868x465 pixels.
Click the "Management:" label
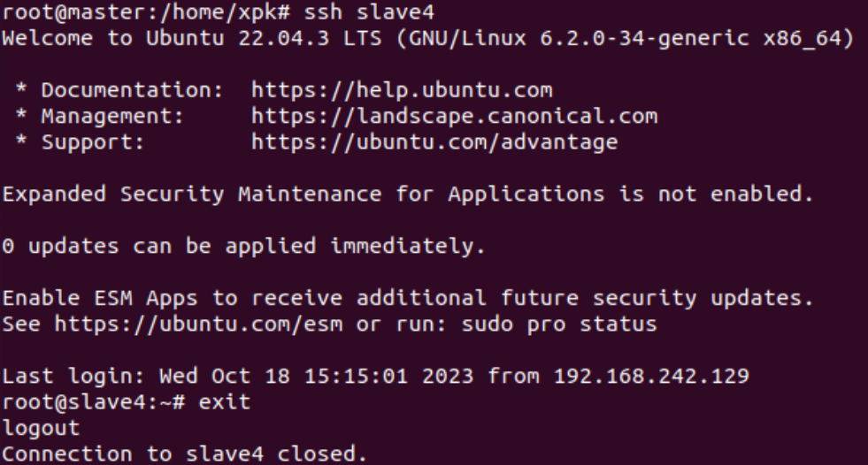pos(112,116)
